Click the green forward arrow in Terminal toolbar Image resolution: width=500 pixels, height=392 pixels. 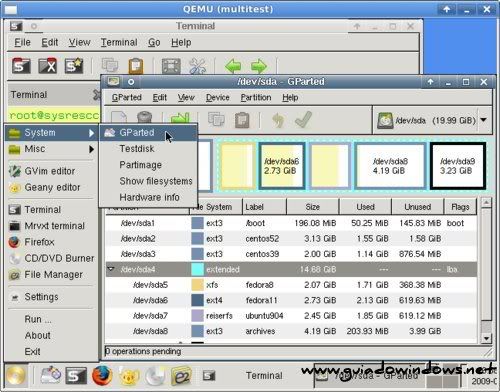click(259, 66)
